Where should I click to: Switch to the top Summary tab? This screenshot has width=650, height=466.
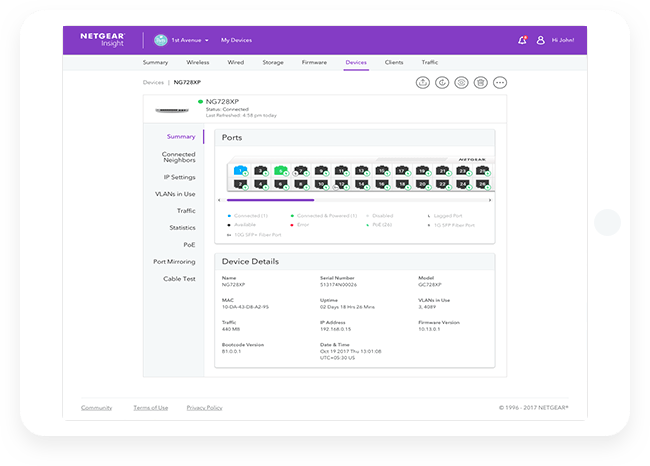155,63
